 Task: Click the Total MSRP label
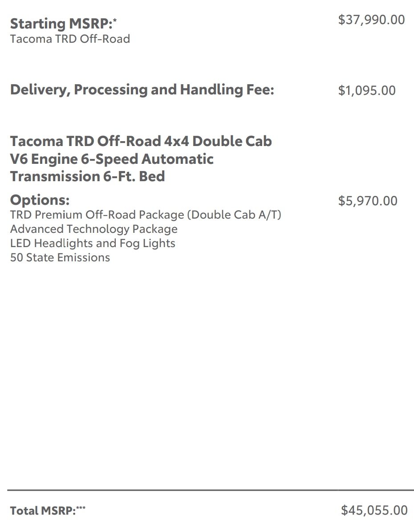43,511
